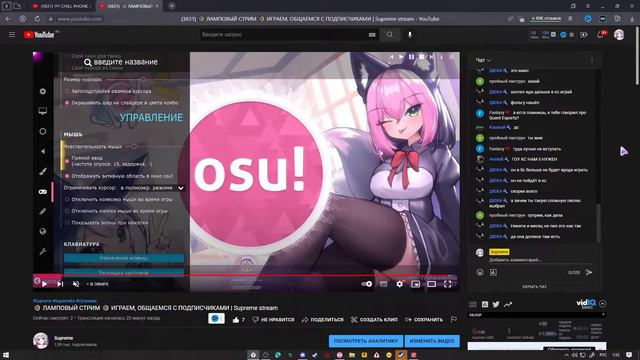
Task: Open the Чат mode dropdown
Action: click(x=483, y=60)
